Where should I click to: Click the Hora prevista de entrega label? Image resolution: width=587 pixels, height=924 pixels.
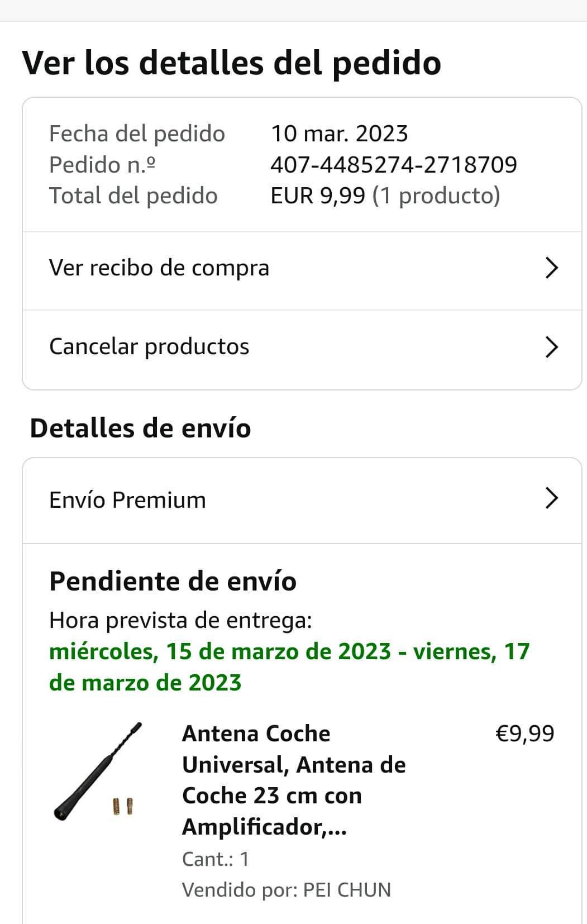[x=180, y=620]
